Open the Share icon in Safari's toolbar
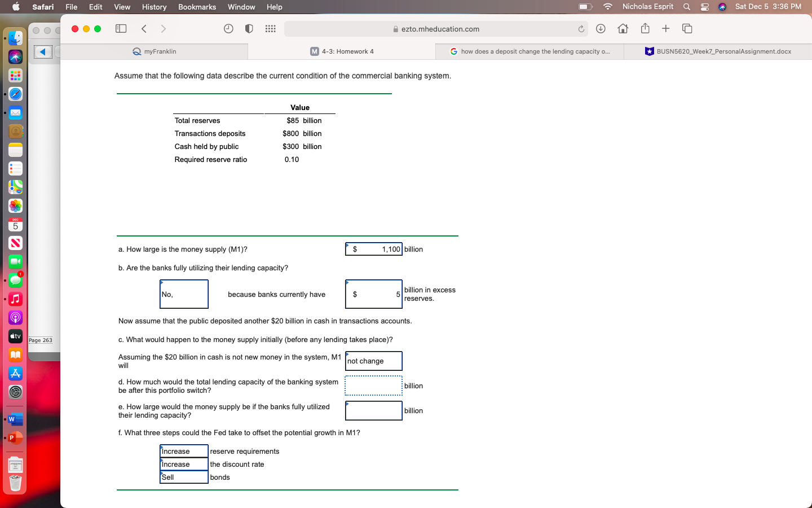 pos(644,28)
